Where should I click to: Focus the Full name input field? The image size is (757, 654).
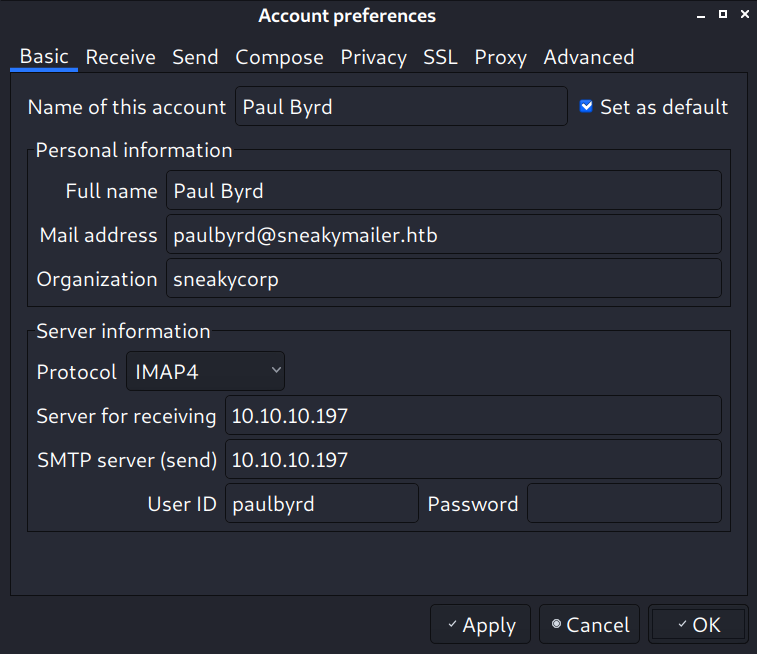click(x=442, y=190)
